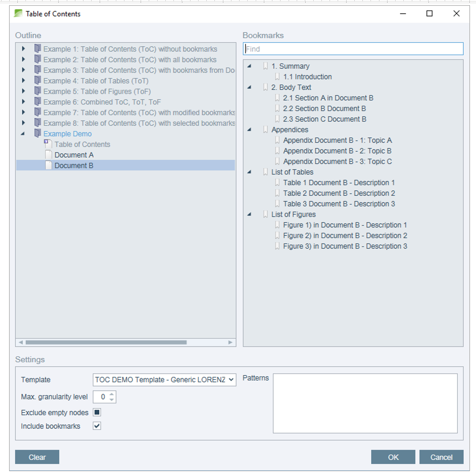Screen dimensions: 476x476
Task: Collapse the List of Figures bookmark group
Action: point(250,214)
